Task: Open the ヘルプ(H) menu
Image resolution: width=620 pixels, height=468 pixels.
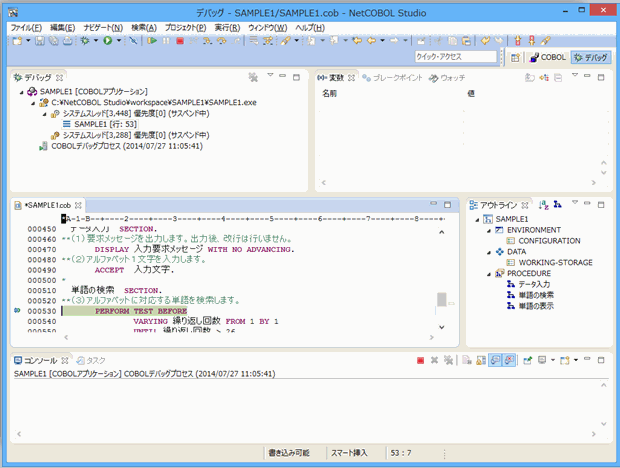Action: tap(310, 28)
